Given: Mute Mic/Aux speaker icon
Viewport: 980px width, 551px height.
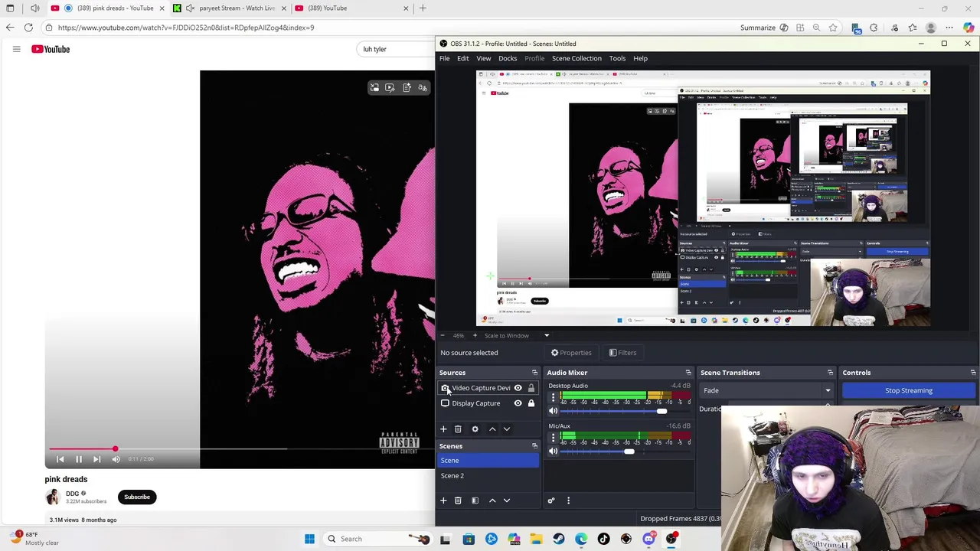Looking at the screenshot, I should point(554,452).
